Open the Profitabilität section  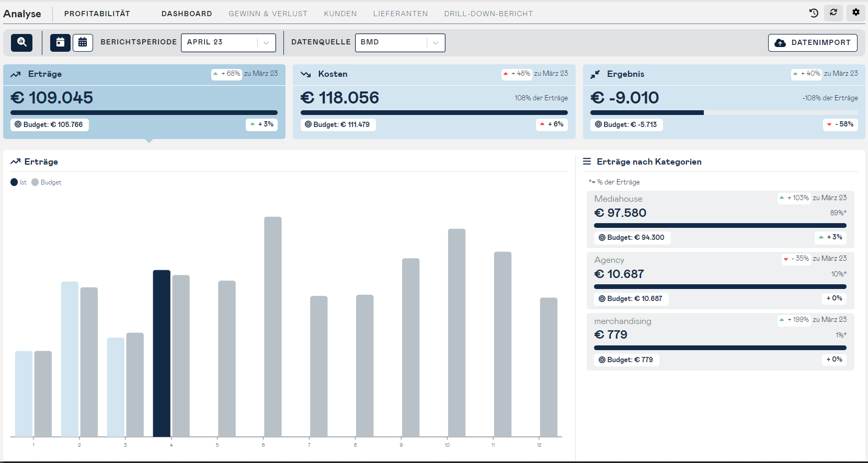tap(97, 14)
